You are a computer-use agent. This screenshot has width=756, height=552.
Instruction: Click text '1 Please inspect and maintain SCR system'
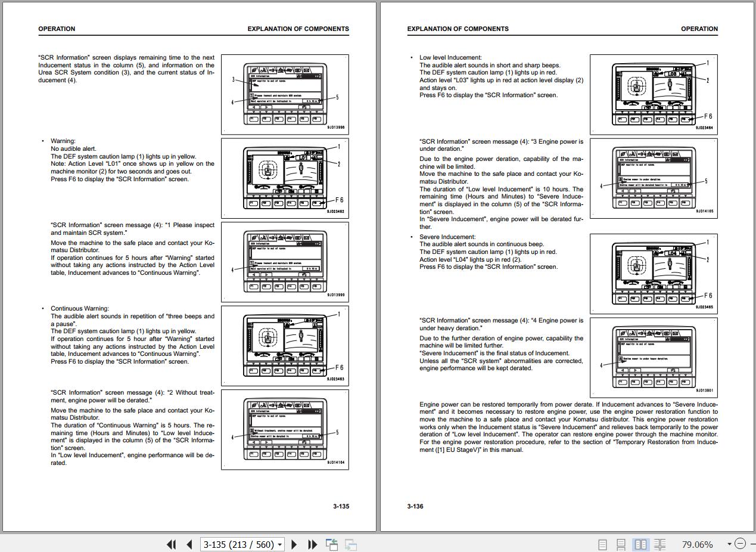click(x=132, y=229)
